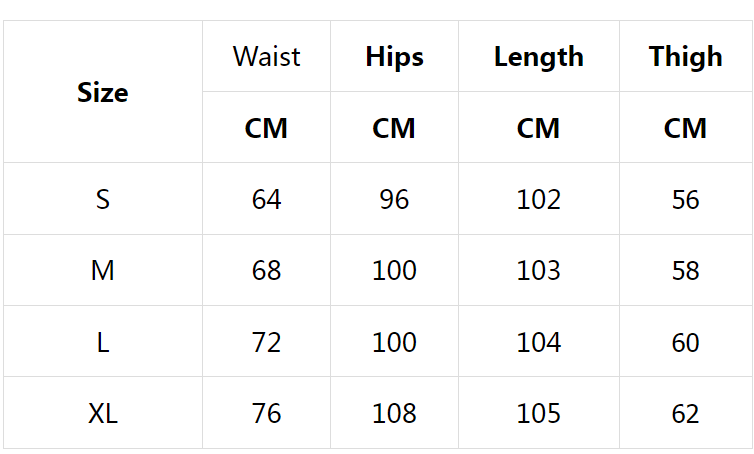754x454 pixels.
Task: Select length value 104 in L row
Action: (538, 343)
